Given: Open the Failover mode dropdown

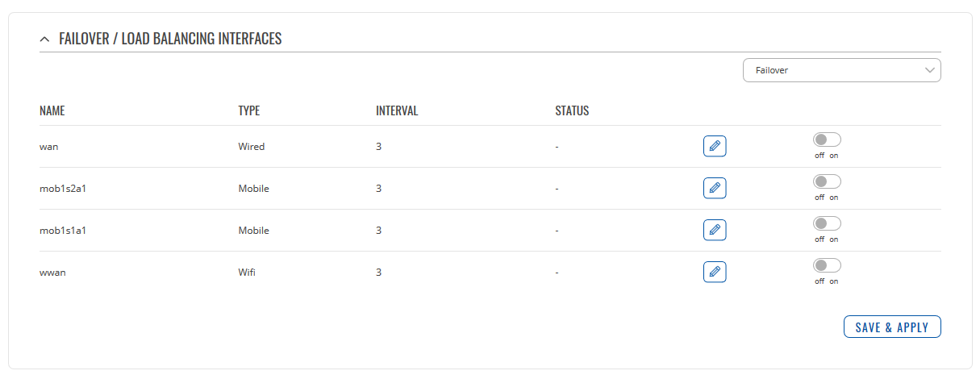Looking at the screenshot, I should click(x=841, y=70).
